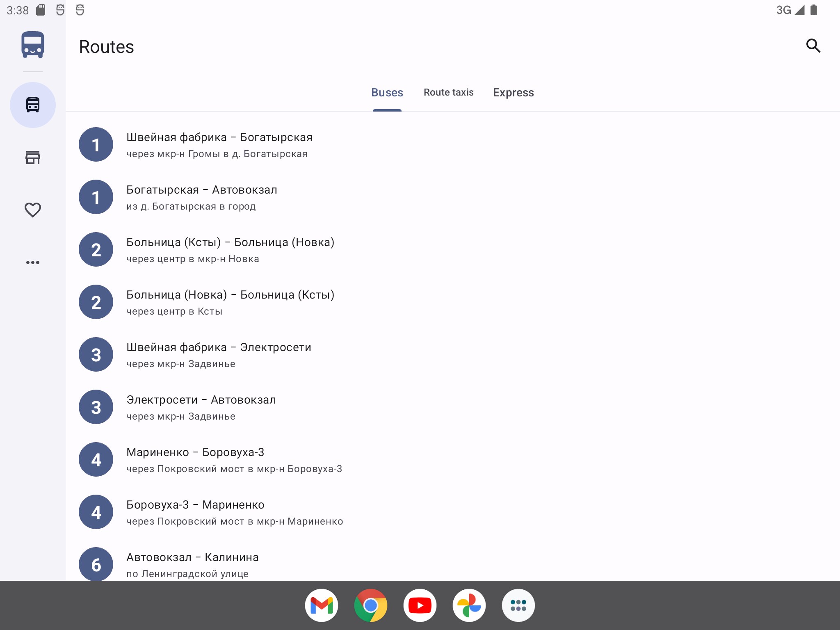The image size is (840, 630).
Task: Open route 6 Автовокзал – Калинина
Action: coord(192,564)
